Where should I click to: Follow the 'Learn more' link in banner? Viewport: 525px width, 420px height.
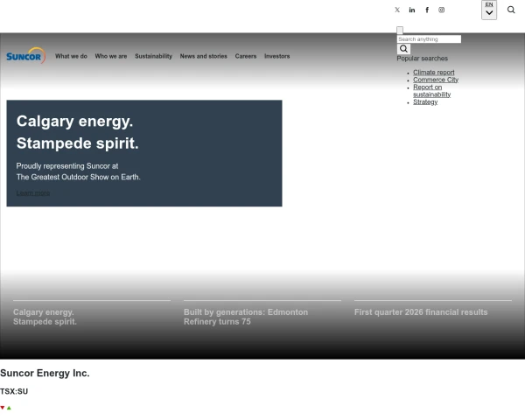coord(33,192)
